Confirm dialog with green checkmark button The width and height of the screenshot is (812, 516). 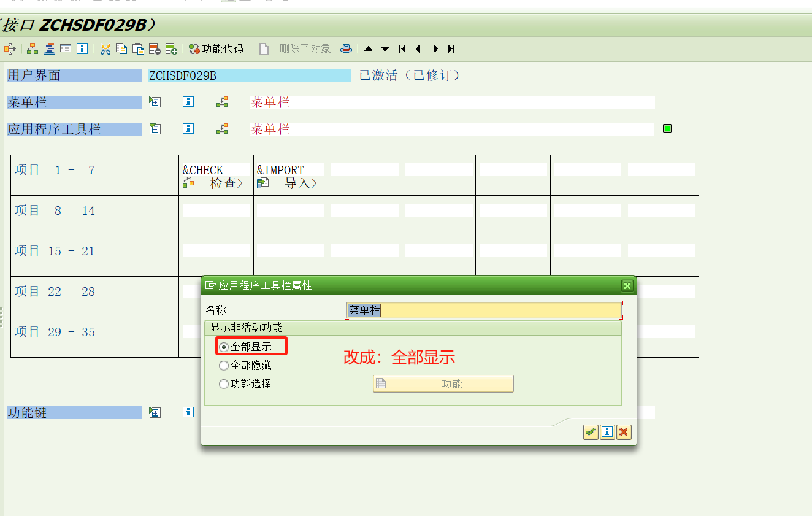(x=591, y=433)
